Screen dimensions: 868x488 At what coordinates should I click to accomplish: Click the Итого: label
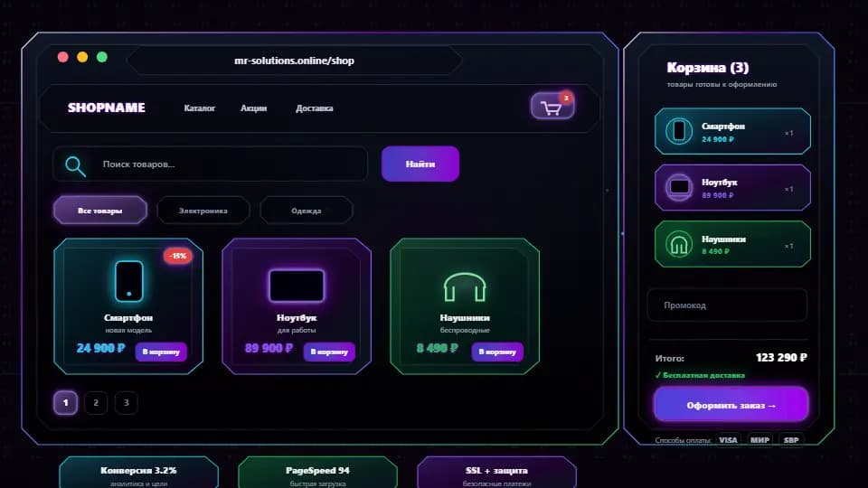click(669, 358)
